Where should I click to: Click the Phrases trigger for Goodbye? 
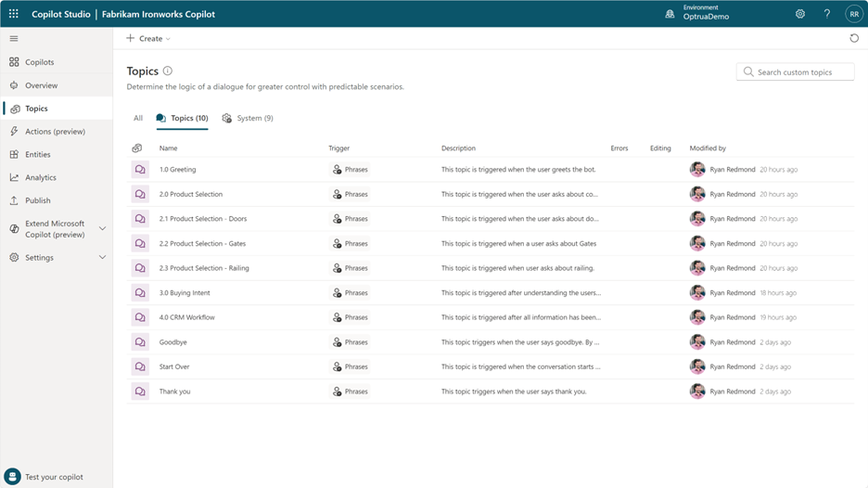coord(350,341)
